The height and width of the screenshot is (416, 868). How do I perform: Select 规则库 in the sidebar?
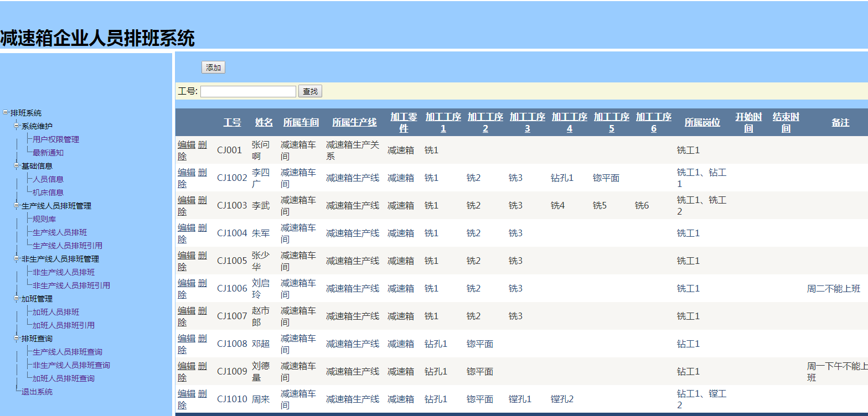44,219
